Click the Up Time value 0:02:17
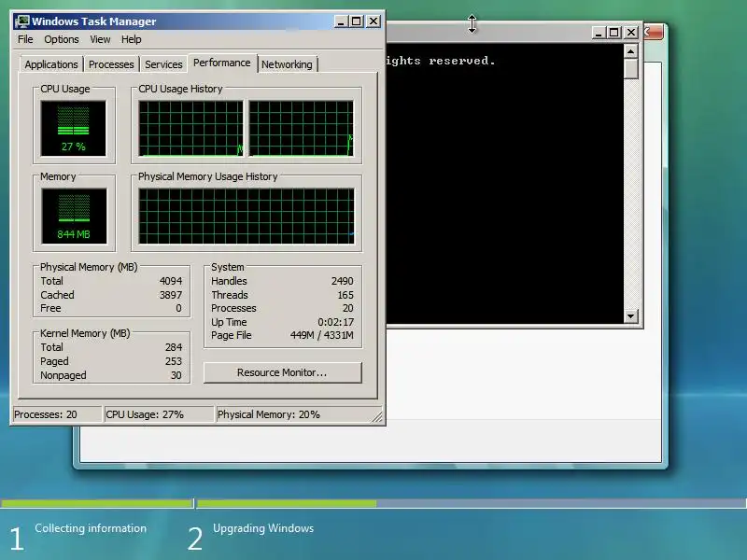The image size is (747, 560). (336, 322)
